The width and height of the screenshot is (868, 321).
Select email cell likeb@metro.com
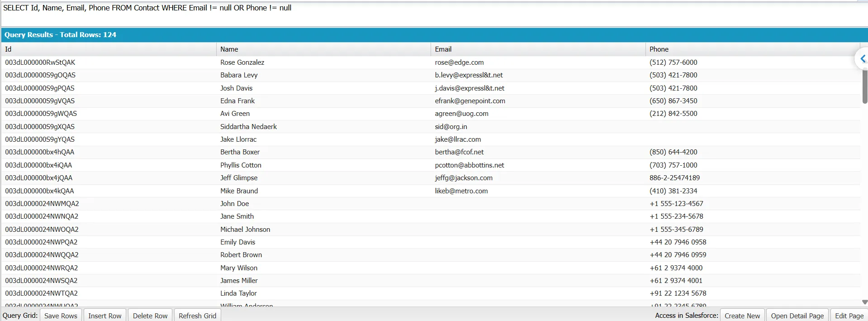[x=538, y=191]
